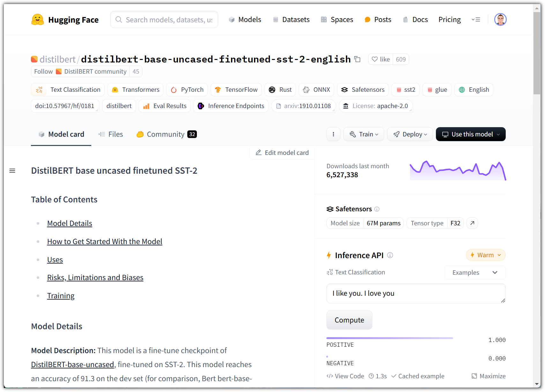Click the Compute button

[349, 320]
